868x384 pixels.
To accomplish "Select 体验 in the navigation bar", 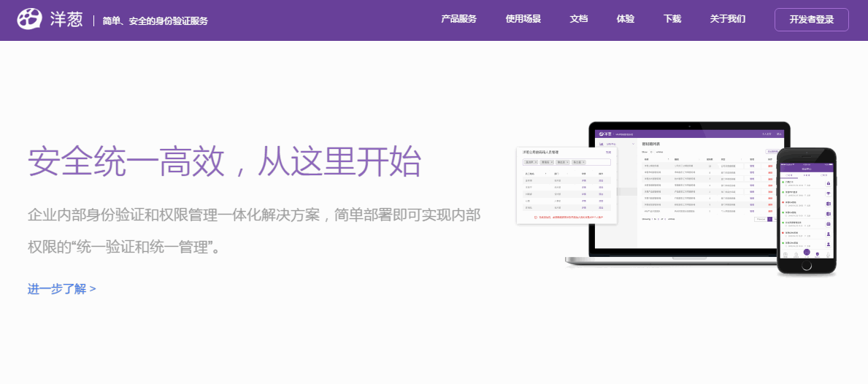I will point(626,19).
